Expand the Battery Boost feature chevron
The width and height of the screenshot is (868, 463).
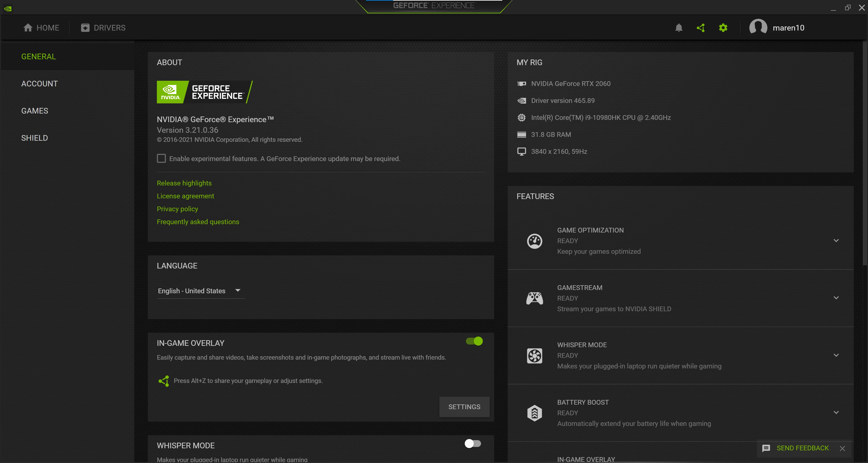(836, 413)
